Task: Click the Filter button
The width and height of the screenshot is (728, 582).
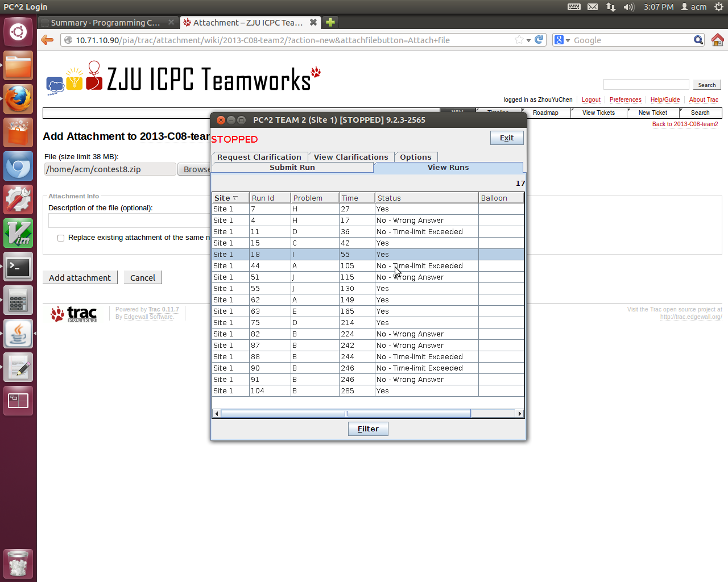Action: 367,429
